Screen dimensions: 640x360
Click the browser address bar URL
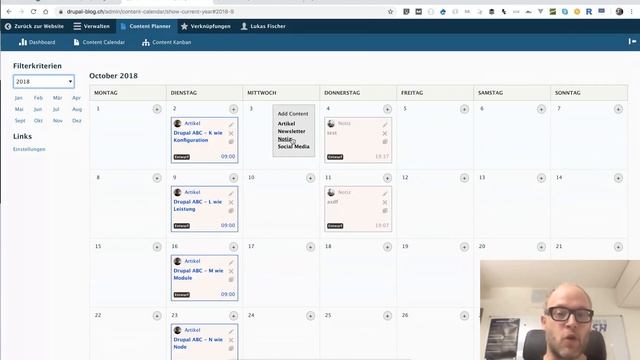(150, 12)
